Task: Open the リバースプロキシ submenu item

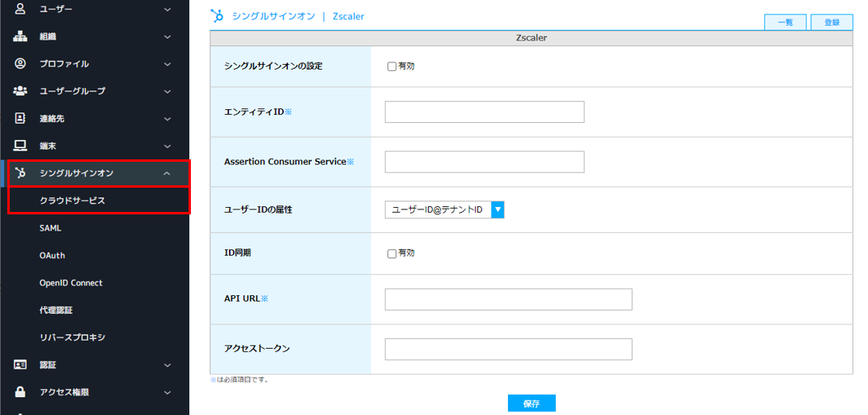Action: pos(72,337)
